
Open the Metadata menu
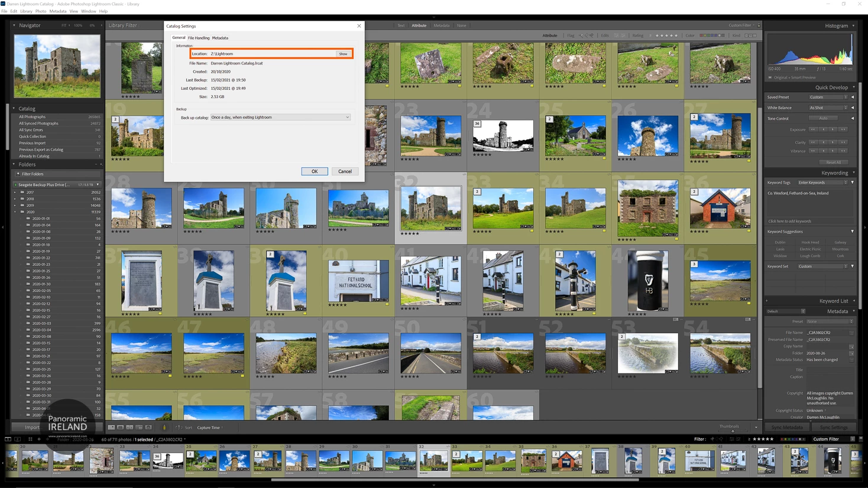(58, 11)
